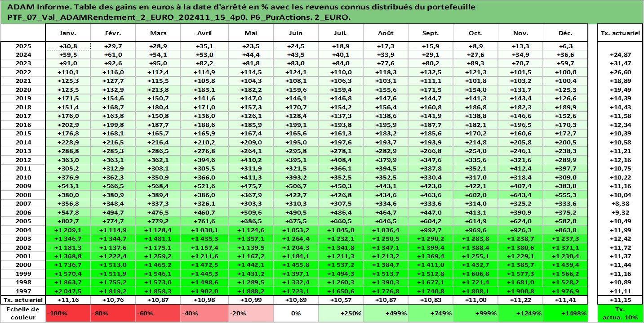This screenshot has width=644, height=323.
Task: Click the January 1997 value +2 047,5
Action: coord(68,291)
